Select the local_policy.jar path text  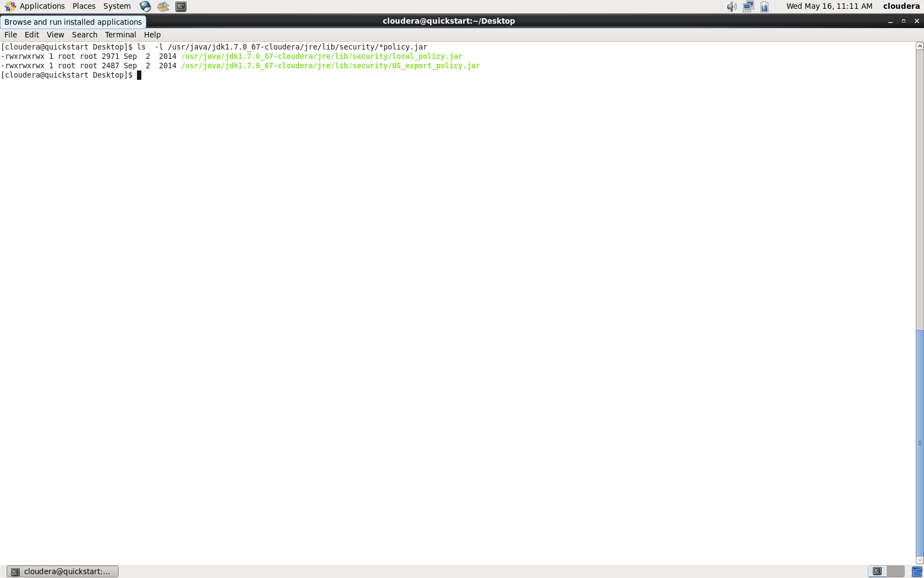tap(320, 56)
